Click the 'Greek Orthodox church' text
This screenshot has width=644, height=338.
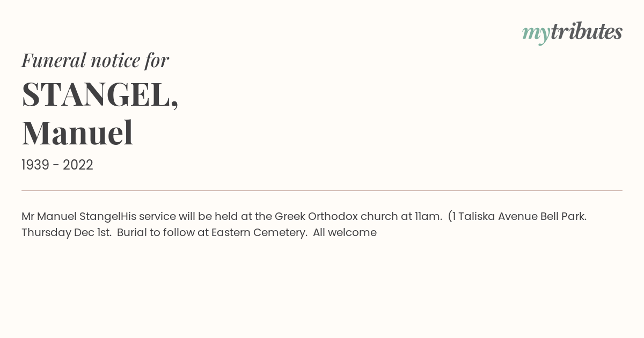click(x=336, y=216)
